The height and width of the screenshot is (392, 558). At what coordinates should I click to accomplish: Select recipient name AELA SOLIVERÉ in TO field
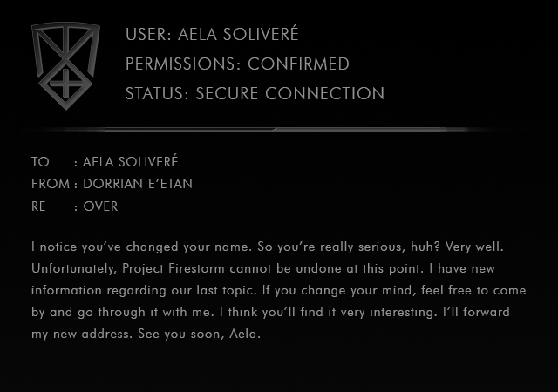tap(131, 162)
